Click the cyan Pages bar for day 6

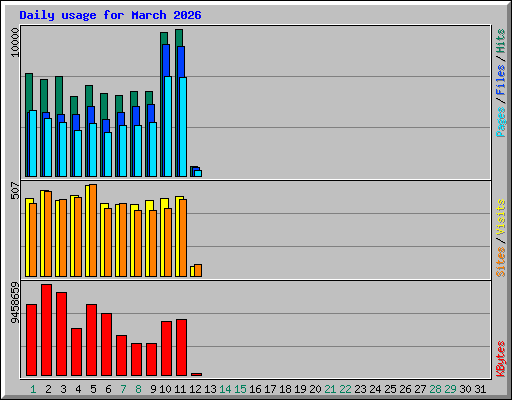(108, 155)
